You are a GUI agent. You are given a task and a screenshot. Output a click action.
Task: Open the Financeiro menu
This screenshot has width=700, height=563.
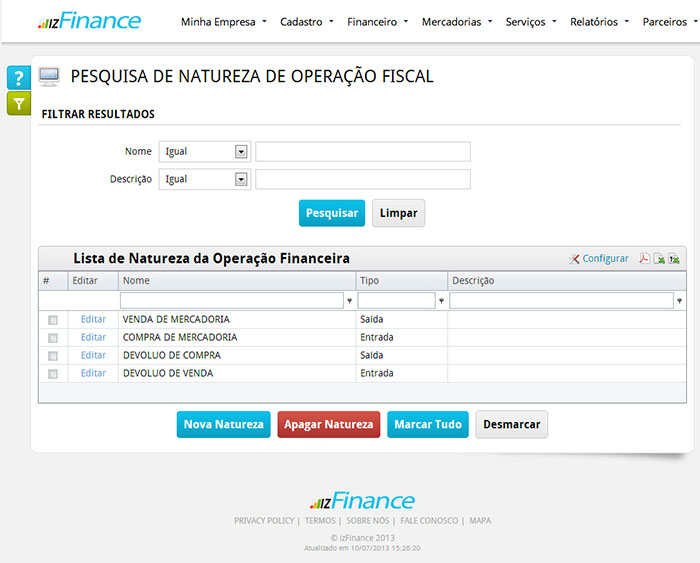[376, 22]
